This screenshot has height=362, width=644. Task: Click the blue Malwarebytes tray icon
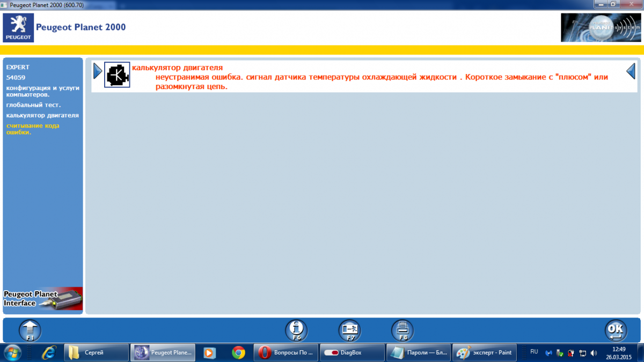(x=549, y=353)
